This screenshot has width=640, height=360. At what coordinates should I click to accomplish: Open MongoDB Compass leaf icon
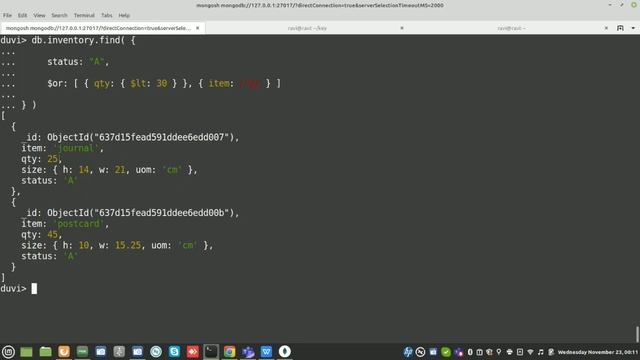pyautogui.click(x=284, y=351)
